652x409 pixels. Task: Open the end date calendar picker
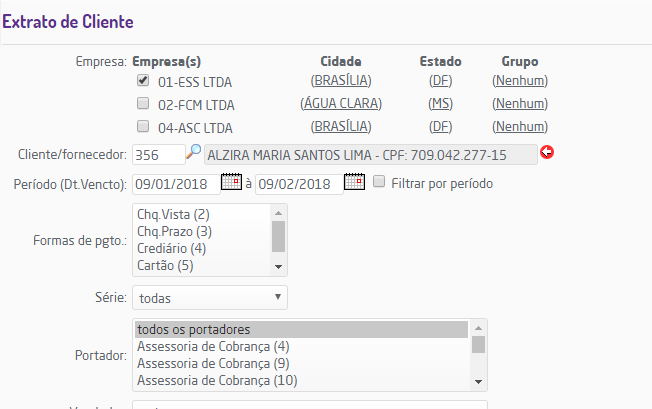(354, 182)
